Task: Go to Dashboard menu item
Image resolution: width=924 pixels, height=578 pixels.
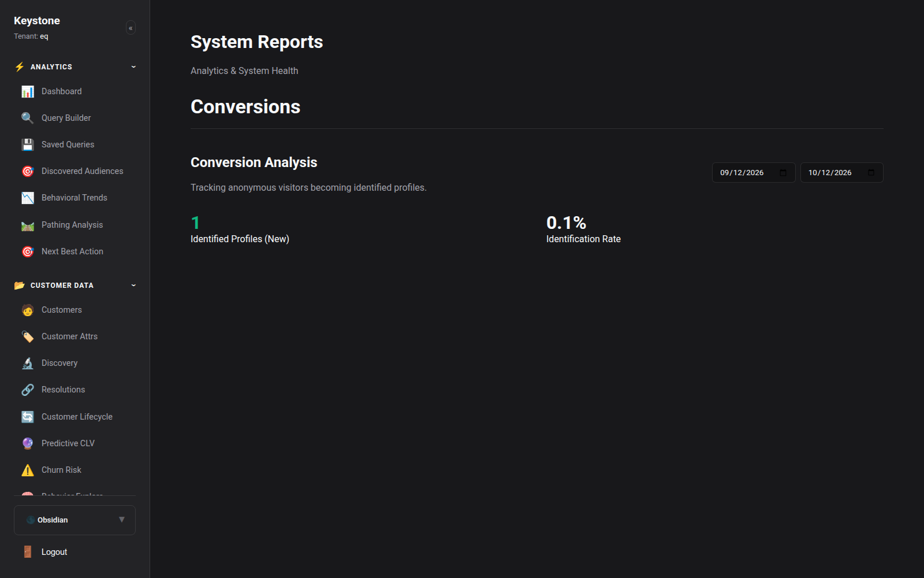Action: 74,91
